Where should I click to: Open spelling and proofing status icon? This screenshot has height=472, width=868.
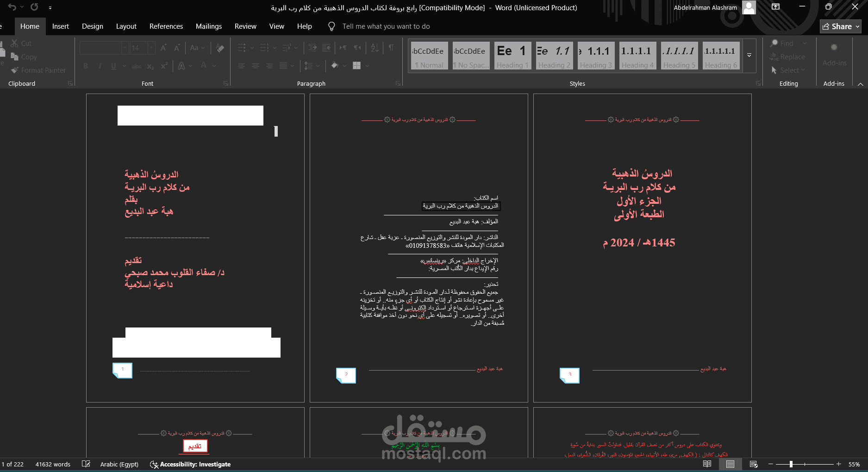point(86,464)
